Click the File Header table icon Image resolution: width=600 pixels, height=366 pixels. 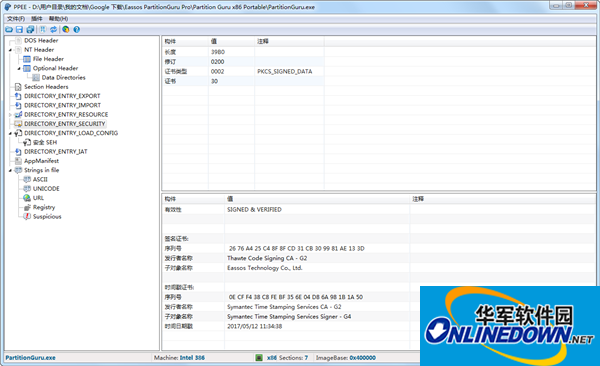point(27,59)
